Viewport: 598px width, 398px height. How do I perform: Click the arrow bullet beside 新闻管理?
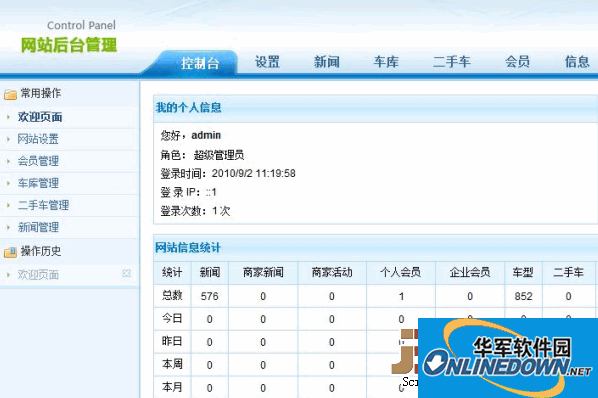click(x=8, y=228)
